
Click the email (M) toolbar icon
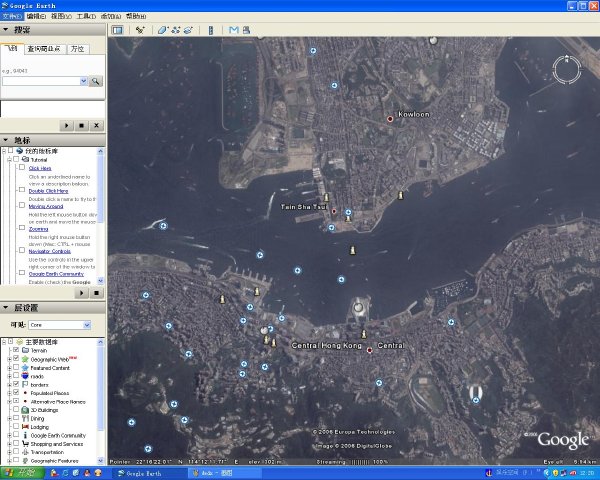233,30
